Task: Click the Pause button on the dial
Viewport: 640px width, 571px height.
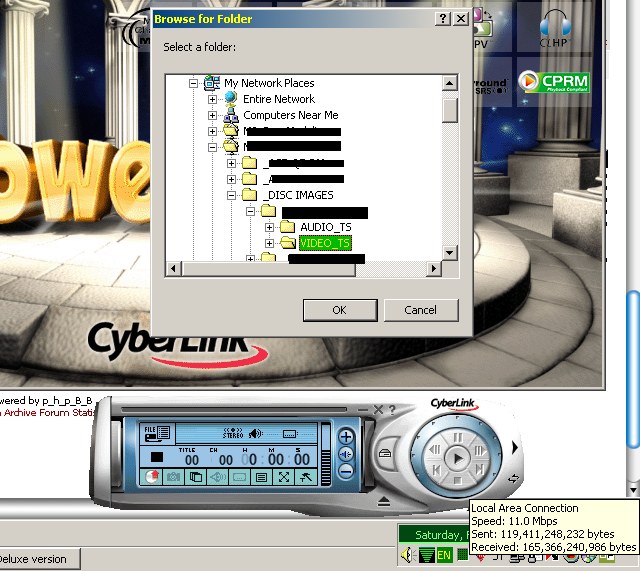Action: [x=458, y=437]
